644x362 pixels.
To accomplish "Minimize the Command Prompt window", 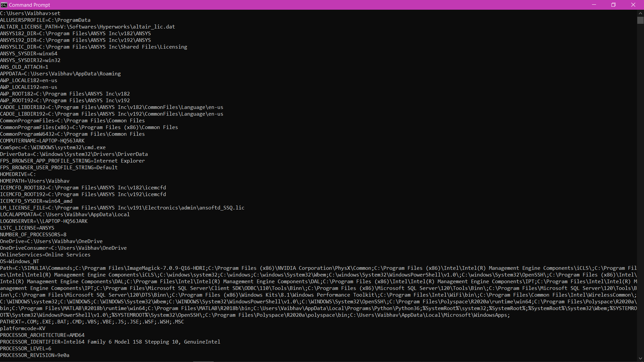I will click(594, 5).
